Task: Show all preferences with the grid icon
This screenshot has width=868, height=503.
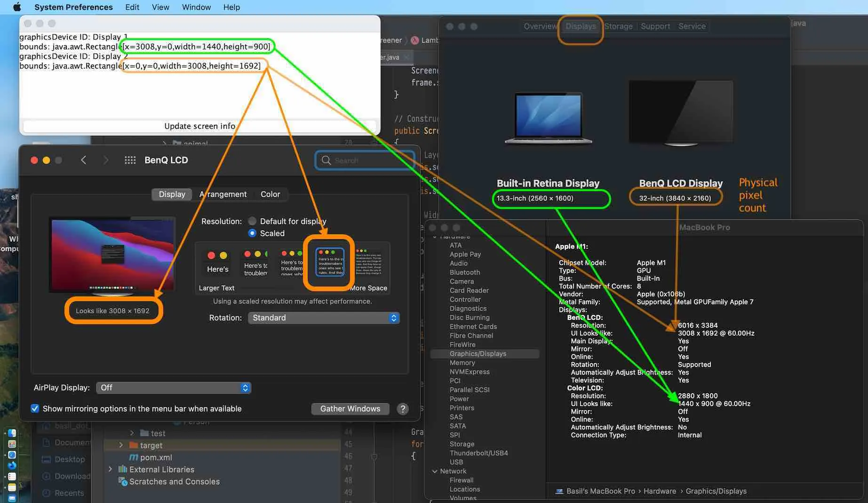Action: coord(130,160)
